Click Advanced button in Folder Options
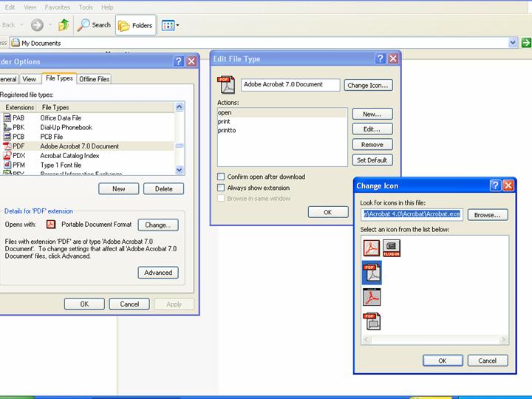Viewport: 532px width, 399px height. coord(158,273)
